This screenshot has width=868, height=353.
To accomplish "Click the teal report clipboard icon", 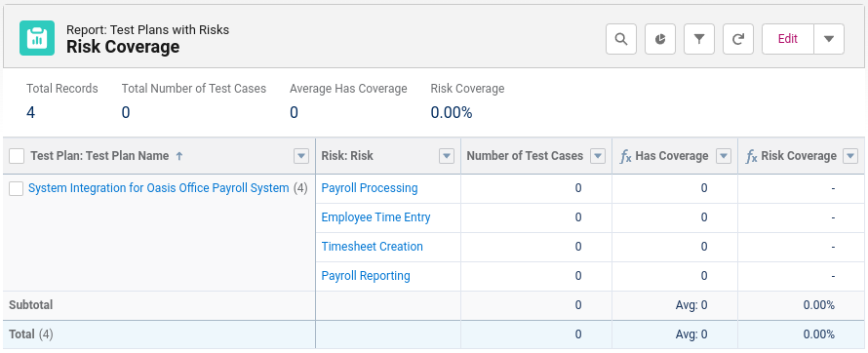I will [37, 38].
